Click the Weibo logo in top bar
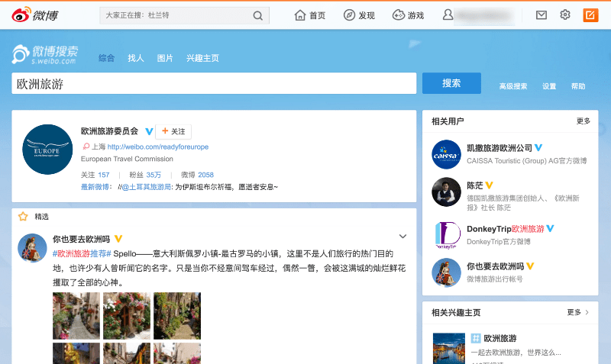The image size is (611, 364). point(34,14)
